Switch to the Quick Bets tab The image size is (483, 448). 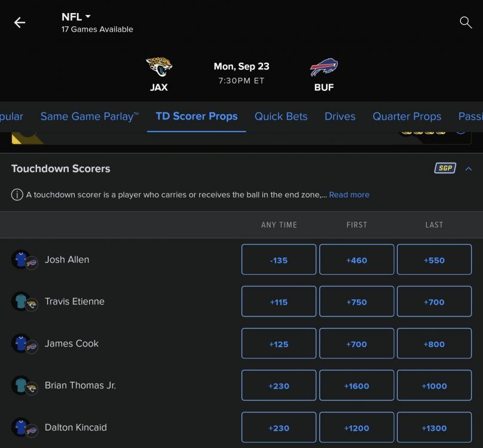click(281, 116)
